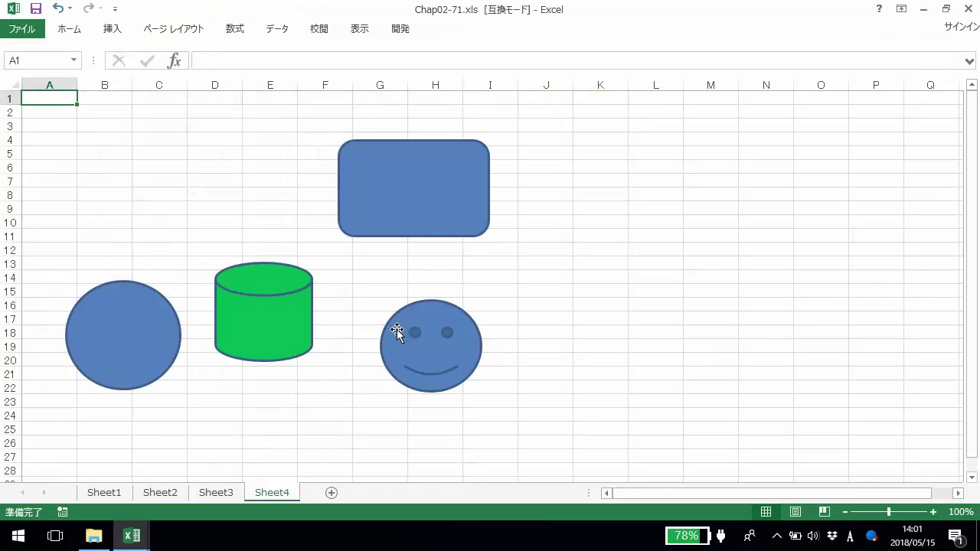Expand the formula bar
980x551 pixels.
tap(970, 60)
